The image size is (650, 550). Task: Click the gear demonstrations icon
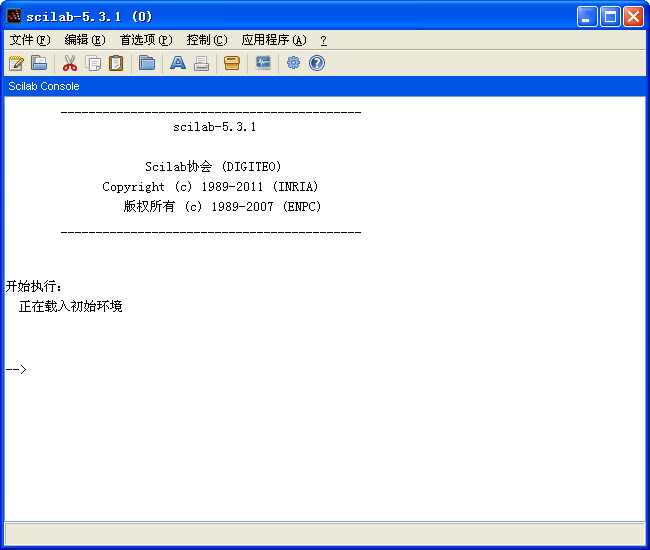293,63
